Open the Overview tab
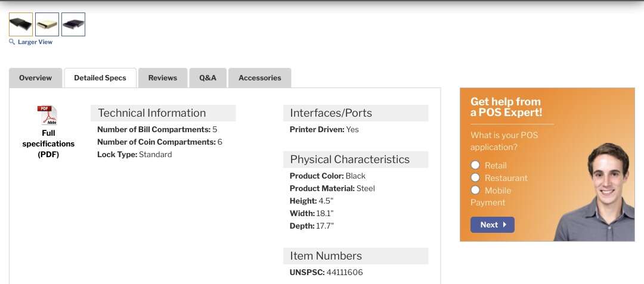This screenshot has height=284, width=644. click(35, 78)
